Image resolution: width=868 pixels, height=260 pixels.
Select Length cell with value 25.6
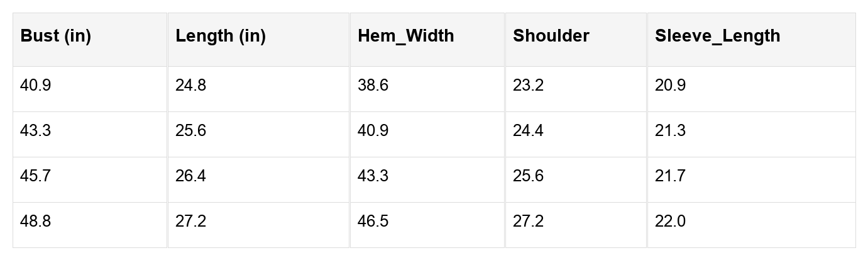coord(190,131)
